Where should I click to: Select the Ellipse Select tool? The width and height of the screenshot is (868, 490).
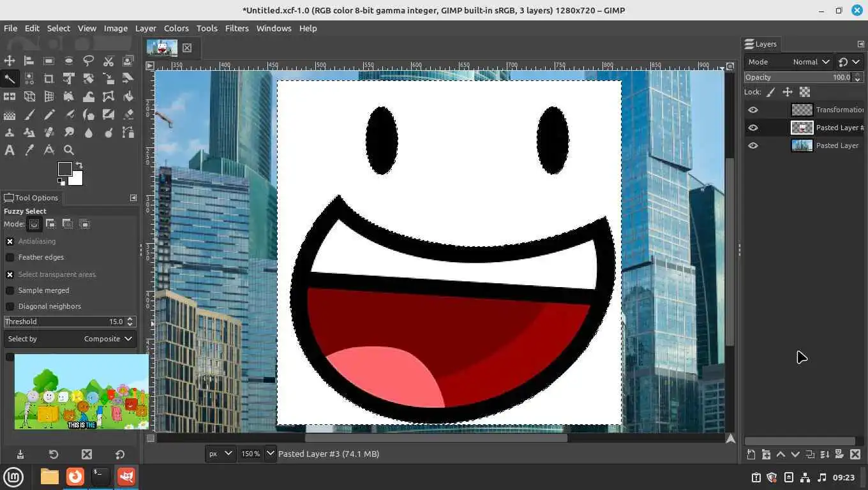click(69, 61)
